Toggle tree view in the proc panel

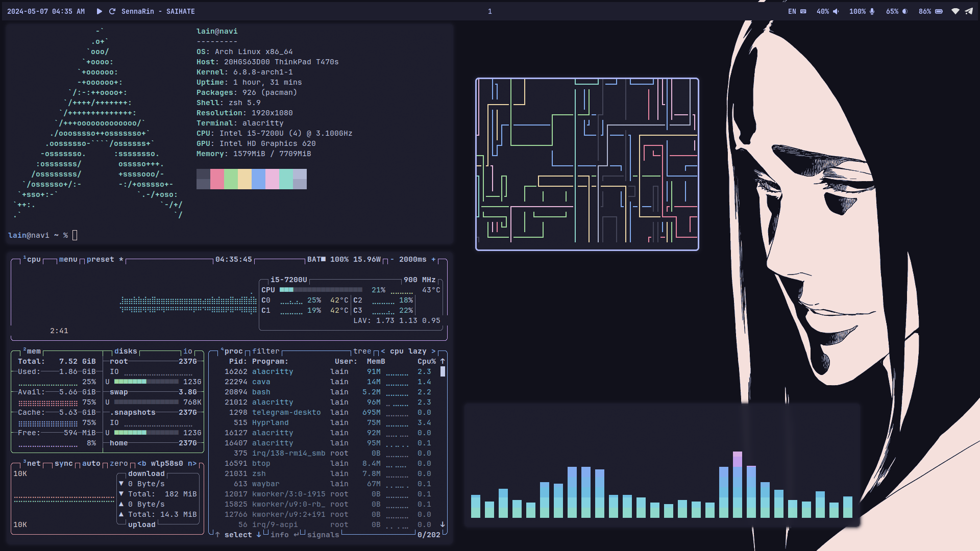click(362, 351)
